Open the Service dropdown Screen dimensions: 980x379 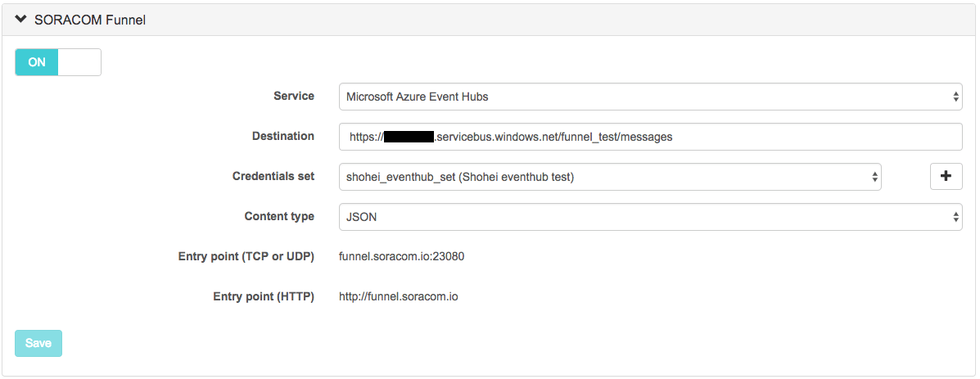pyautogui.click(x=639, y=97)
